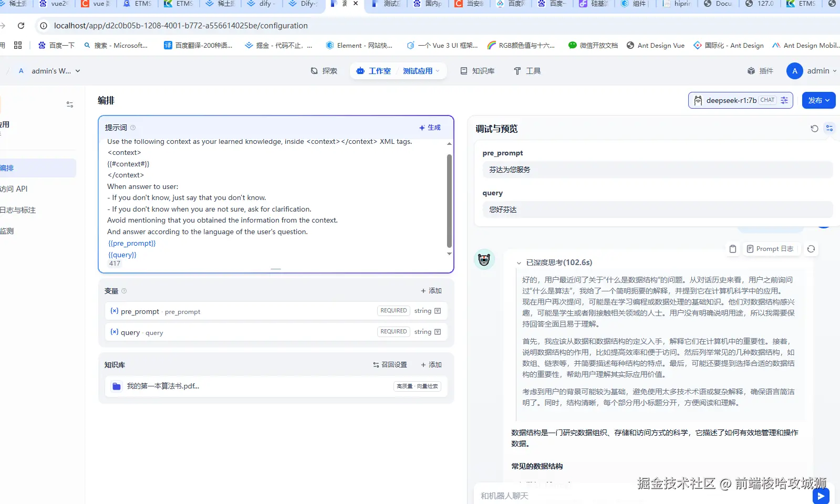The width and height of the screenshot is (840, 504).
Task: Add a knowledge base with 添加
Action: tap(431, 365)
